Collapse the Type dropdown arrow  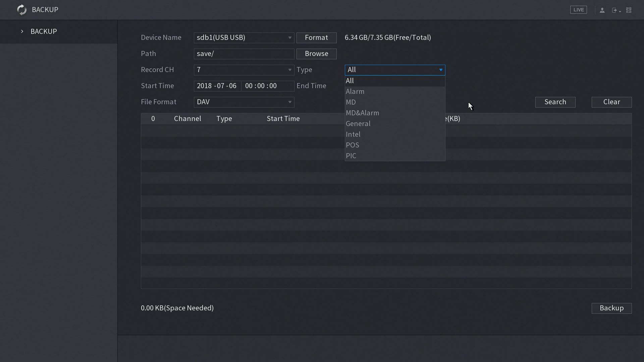coord(440,70)
